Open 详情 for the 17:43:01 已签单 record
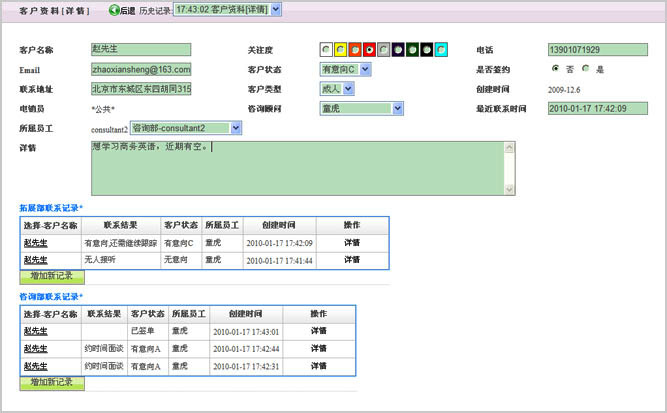The width and height of the screenshot is (667, 413). coord(318,331)
